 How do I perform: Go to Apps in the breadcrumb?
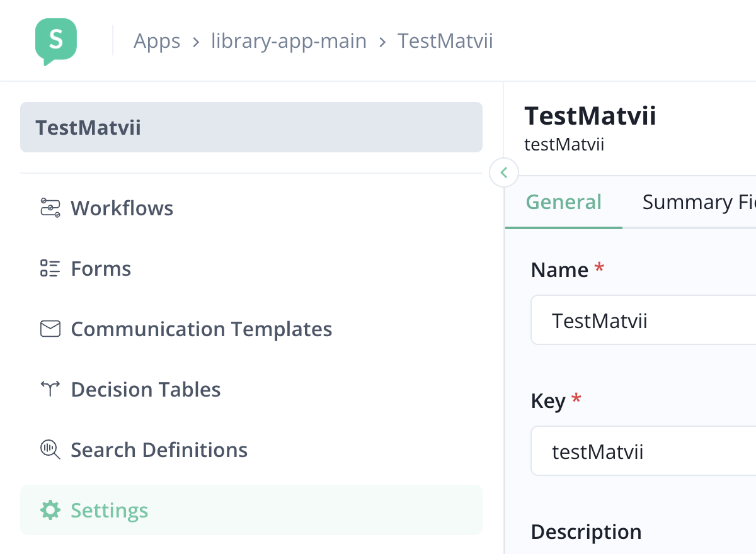157,42
